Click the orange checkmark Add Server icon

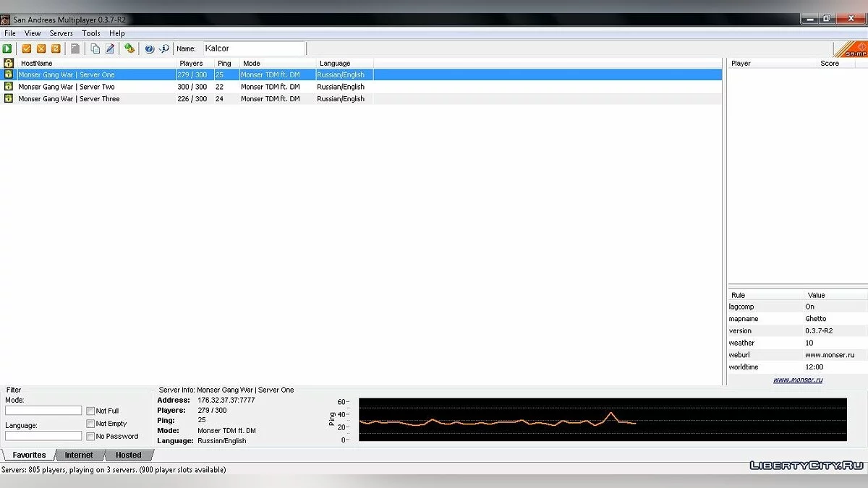(x=27, y=48)
